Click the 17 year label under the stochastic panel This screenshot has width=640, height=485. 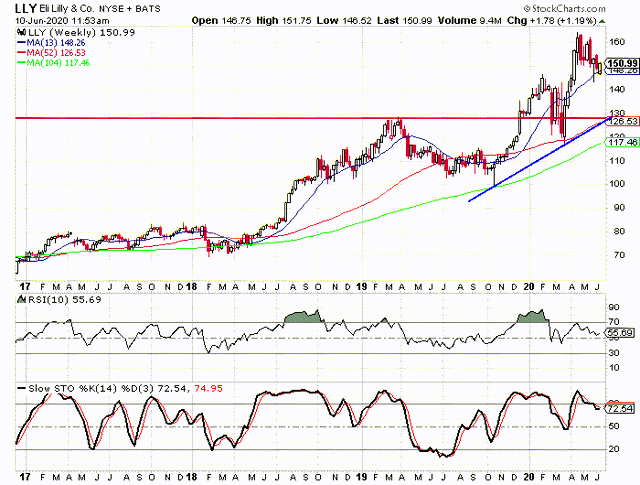(x=24, y=477)
